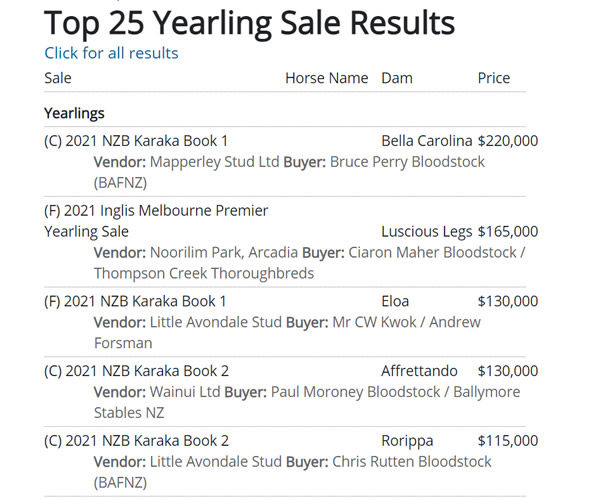Click the Yearlings section heading
Screen dimensions: 600x498
[x=74, y=114]
